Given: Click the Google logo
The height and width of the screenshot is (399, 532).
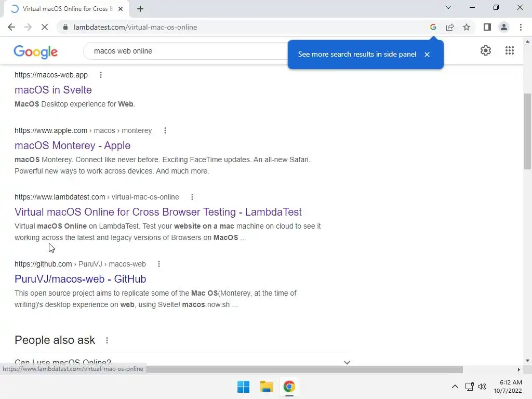Looking at the screenshot, I should point(36,52).
